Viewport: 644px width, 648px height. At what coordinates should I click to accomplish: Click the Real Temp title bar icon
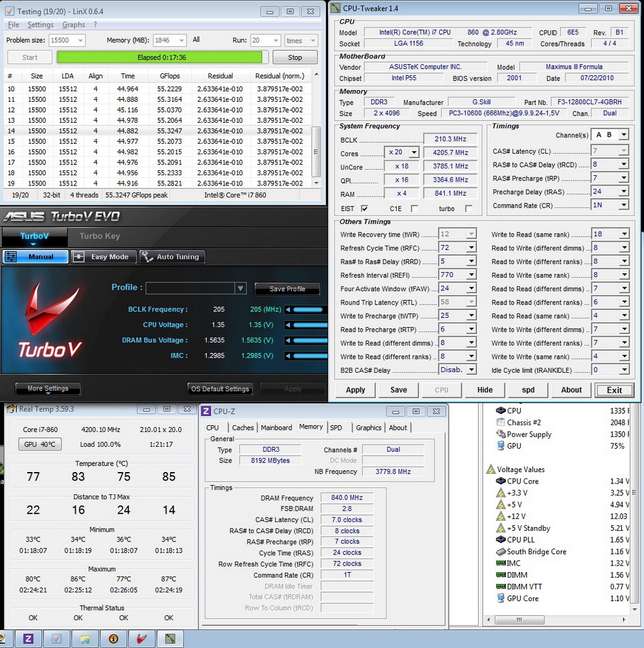coord(11,409)
